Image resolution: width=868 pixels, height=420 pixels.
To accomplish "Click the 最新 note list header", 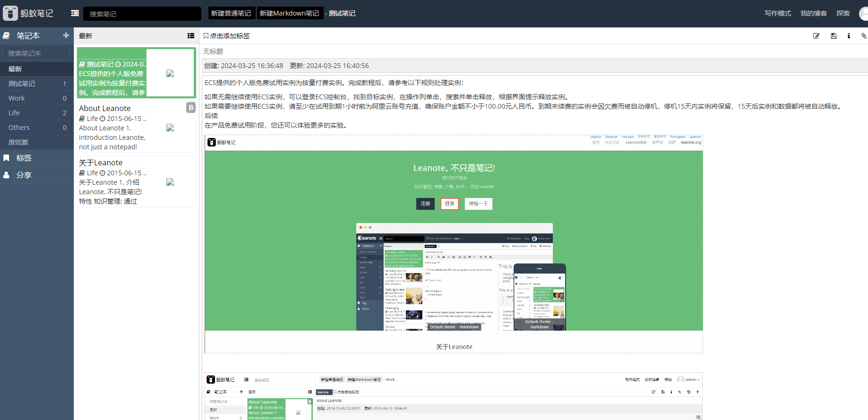I will click(86, 36).
